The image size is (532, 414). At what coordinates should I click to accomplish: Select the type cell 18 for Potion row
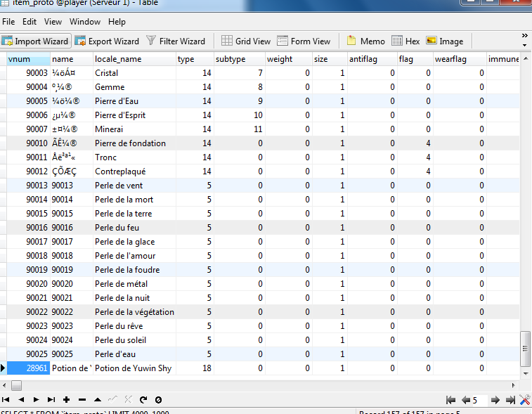pos(195,368)
